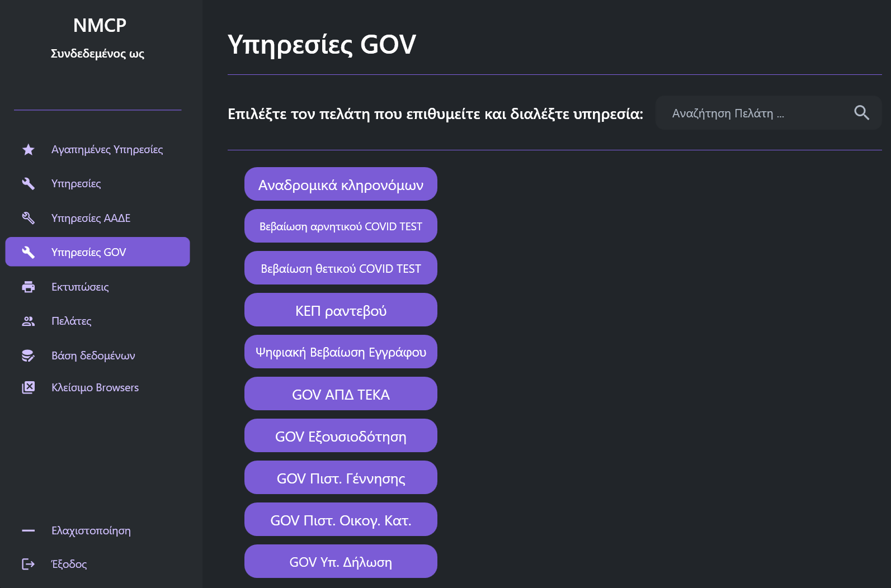
Task: Click the database icon for Βάση δεδομένων
Action: [x=29, y=355]
